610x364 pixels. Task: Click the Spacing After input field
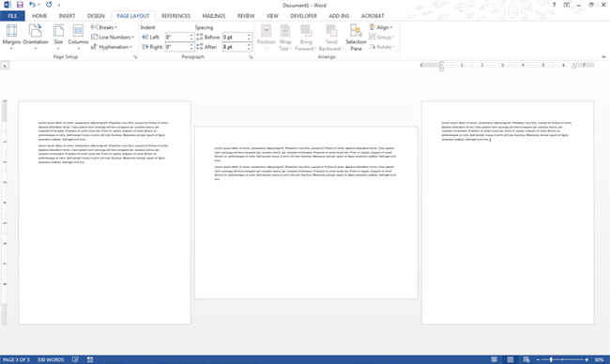[x=235, y=47]
